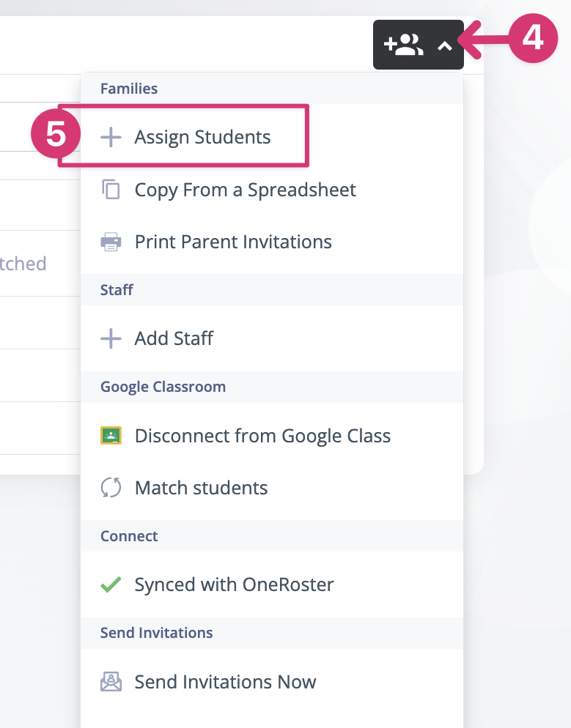The width and height of the screenshot is (571, 728).
Task: Select Print Parent Invitations
Action: pos(232,242)
